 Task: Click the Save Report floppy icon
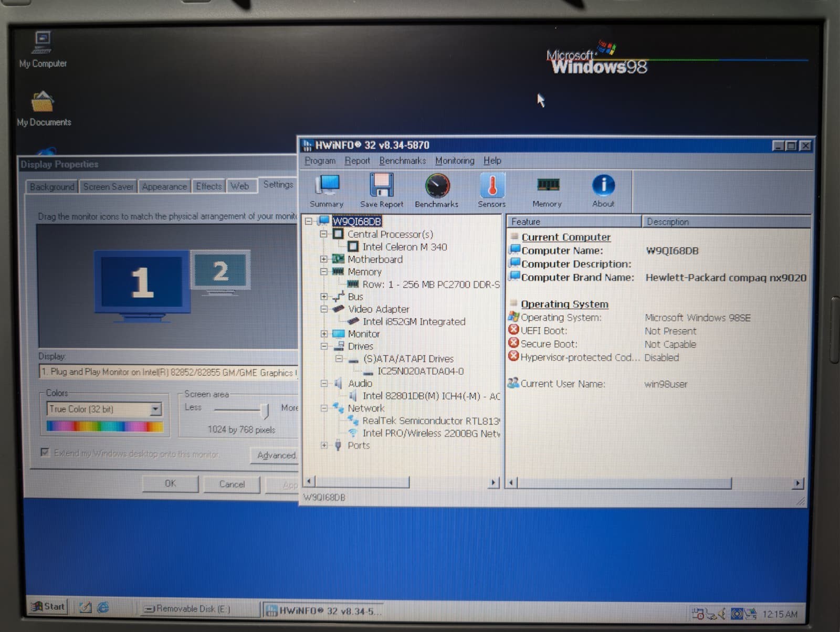tap(382, 191)
